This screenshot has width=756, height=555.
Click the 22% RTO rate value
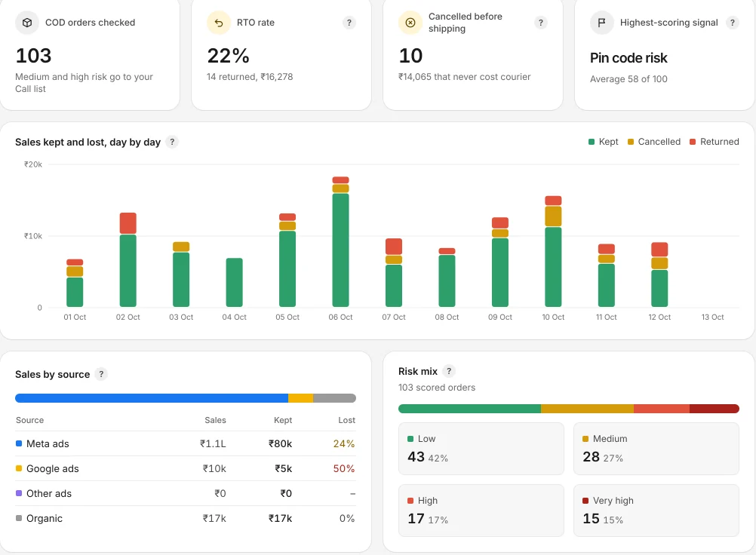point(228,56)
